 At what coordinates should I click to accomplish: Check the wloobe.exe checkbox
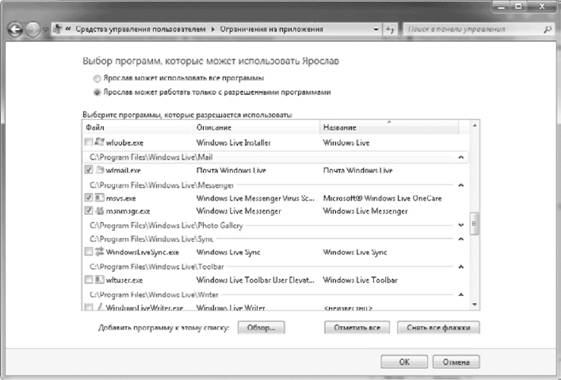[x=88, y=142]
